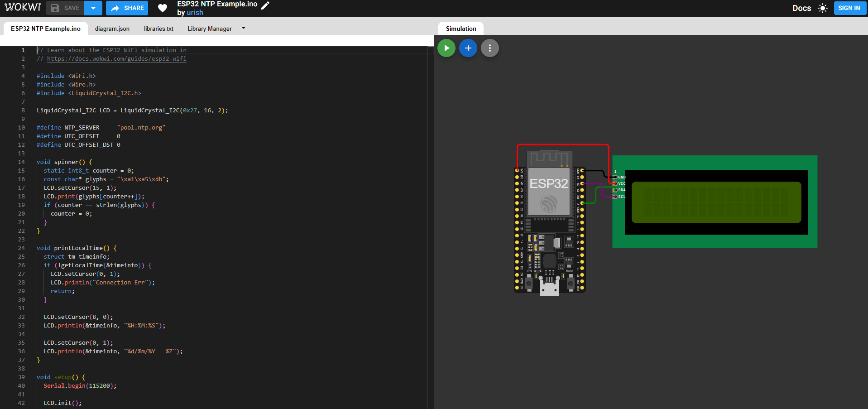Click 'Serial.begin(115200);' line

point(80,386)
